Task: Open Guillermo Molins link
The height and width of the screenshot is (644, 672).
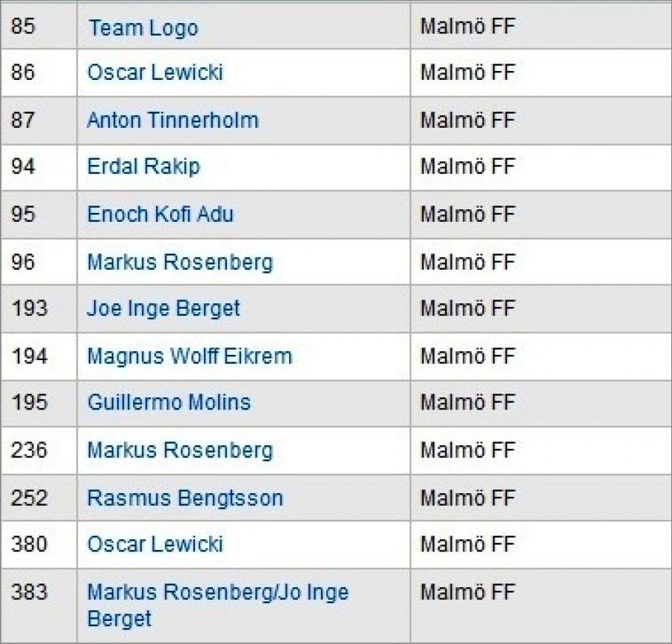Action: click(169, 403)
